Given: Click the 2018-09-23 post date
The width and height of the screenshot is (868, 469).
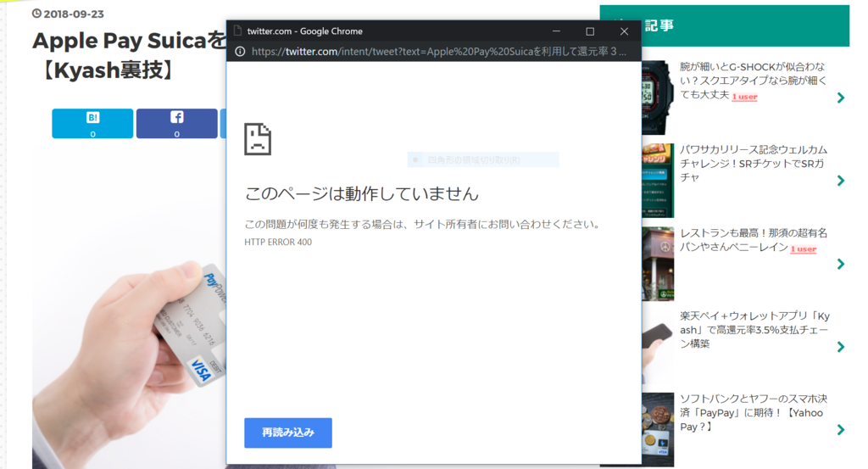Looking at the screenshot, I should [x=74, y=14].
